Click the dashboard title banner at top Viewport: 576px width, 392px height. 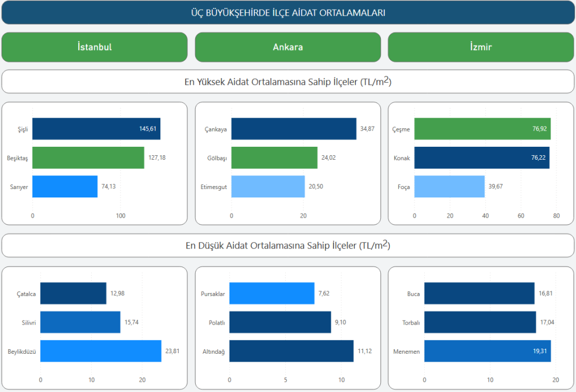pyautogui.click(x=287, y=13)
